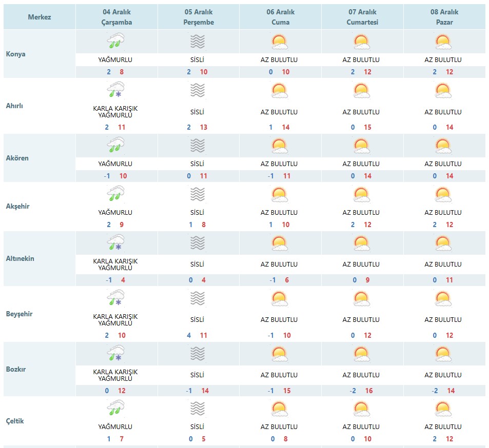Click Çeltik's rainy icon for Çarşamba
The image size is (489, 448).
coord(115,408)
